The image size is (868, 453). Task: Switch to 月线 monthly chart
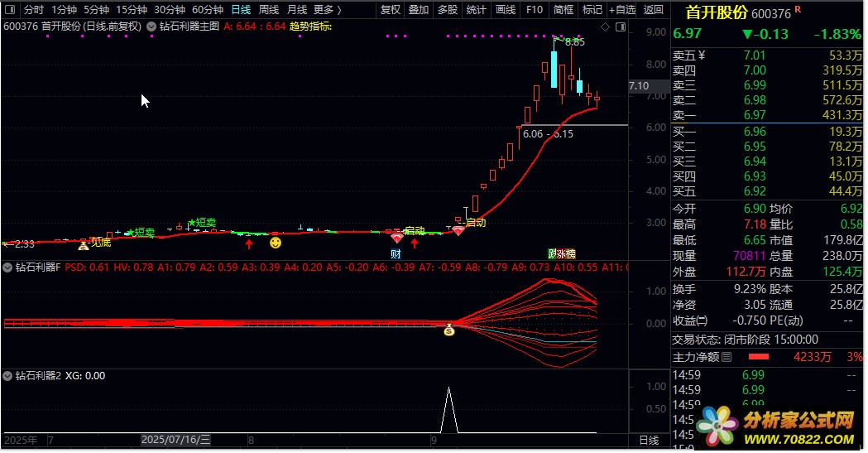point(297,9)
